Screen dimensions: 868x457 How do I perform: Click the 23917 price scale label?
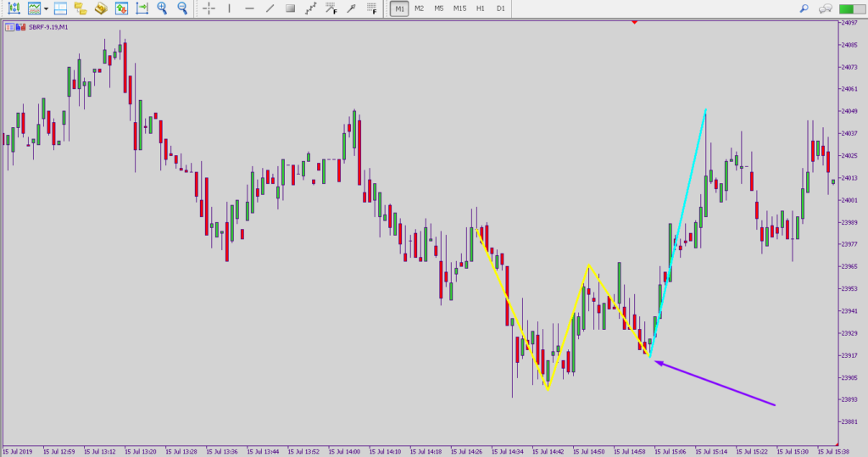(849, 355)
